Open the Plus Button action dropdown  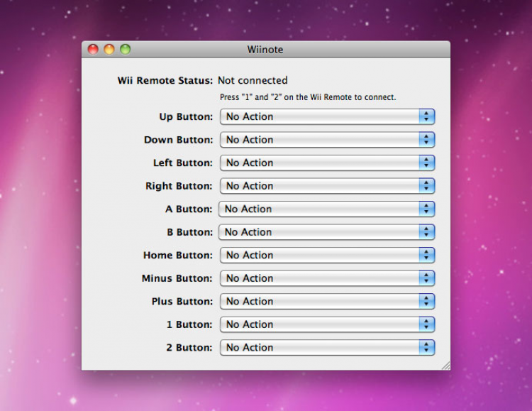coord(327,301)
